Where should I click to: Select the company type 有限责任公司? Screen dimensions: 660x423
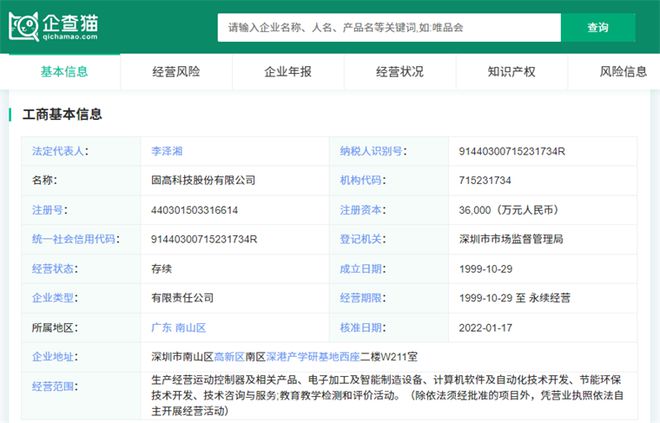[x=183, y=298]
